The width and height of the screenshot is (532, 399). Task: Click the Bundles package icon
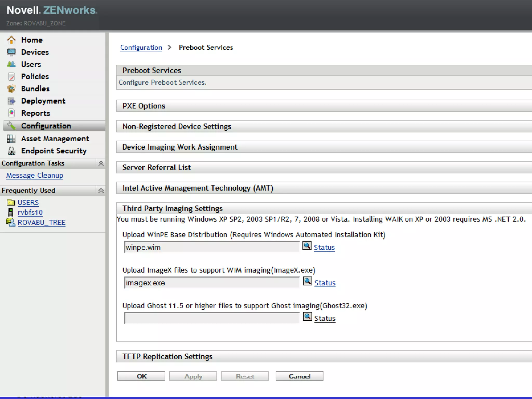click(x=11, y=89)
